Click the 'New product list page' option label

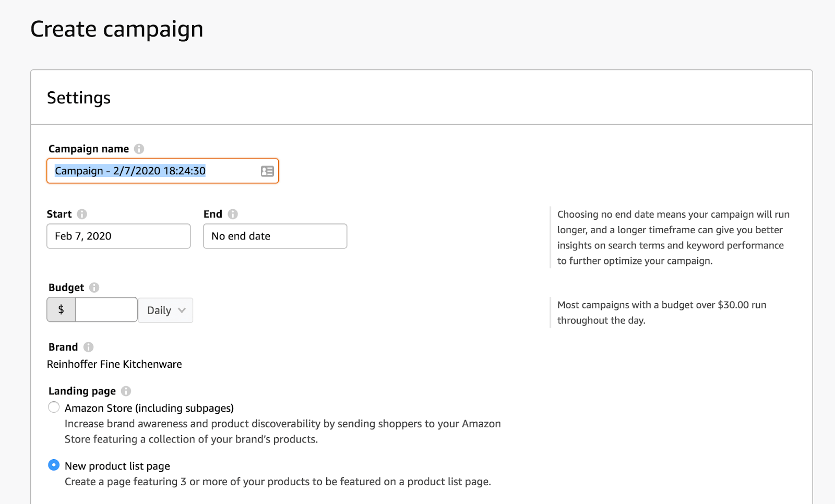117,466
